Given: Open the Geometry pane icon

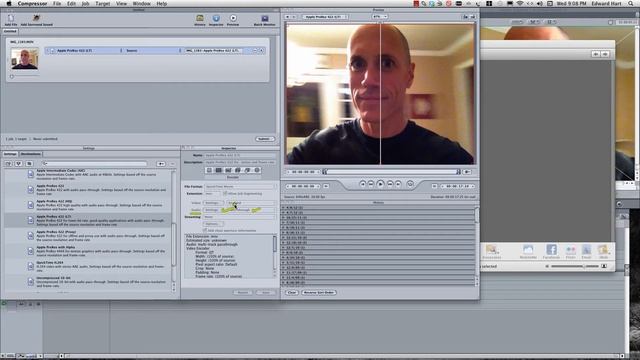Looking at the screenshot, I should [247, 170].
